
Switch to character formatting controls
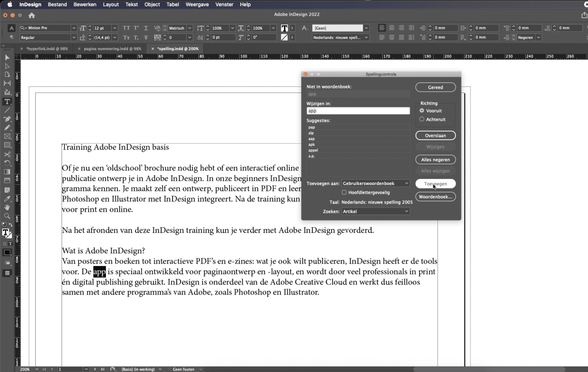tap(11, 28)
